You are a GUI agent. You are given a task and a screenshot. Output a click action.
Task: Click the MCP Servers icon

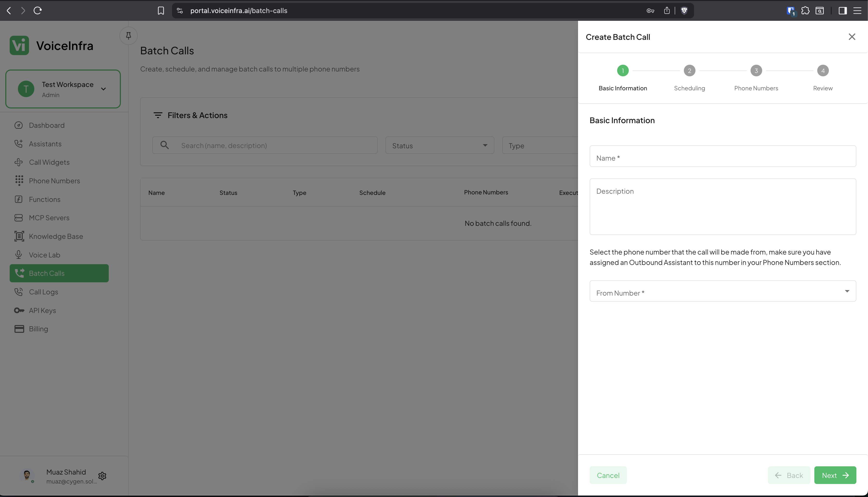pos(19,218)
